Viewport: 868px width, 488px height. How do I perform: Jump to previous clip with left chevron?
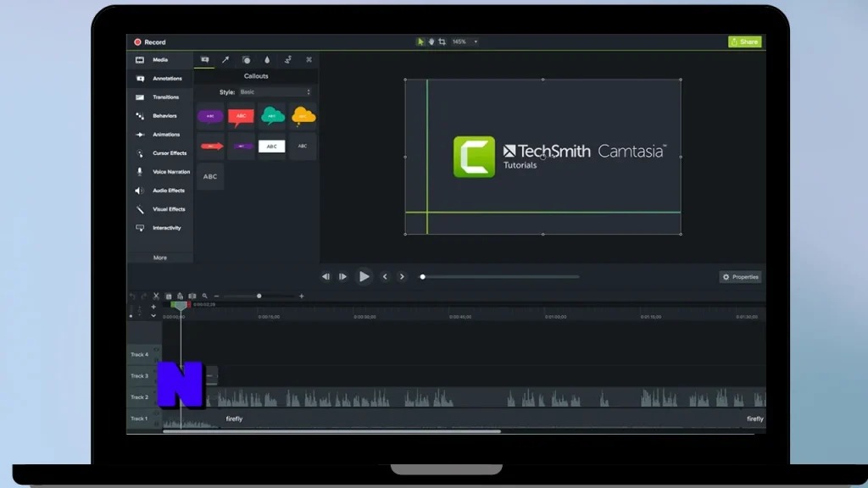(x=385, y=277)
